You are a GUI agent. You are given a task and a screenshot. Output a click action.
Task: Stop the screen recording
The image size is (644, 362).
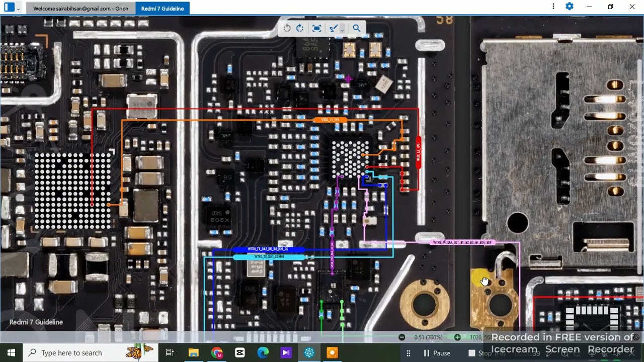coord(480,353)
